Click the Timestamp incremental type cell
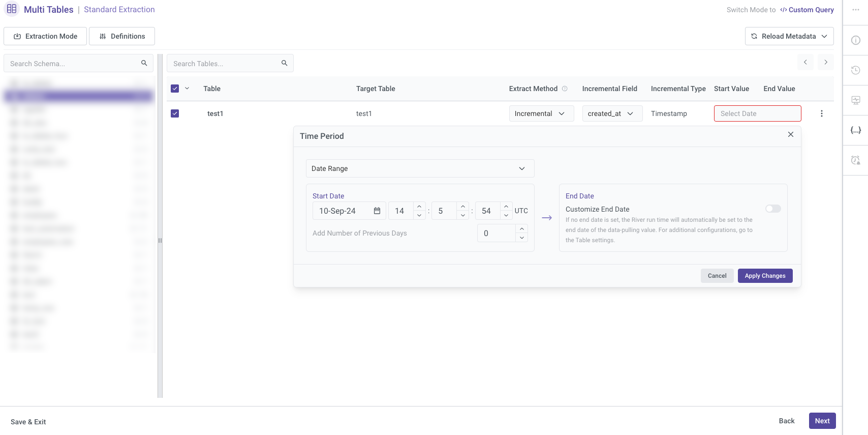This screenshot has height=435, width=868. 669,113
